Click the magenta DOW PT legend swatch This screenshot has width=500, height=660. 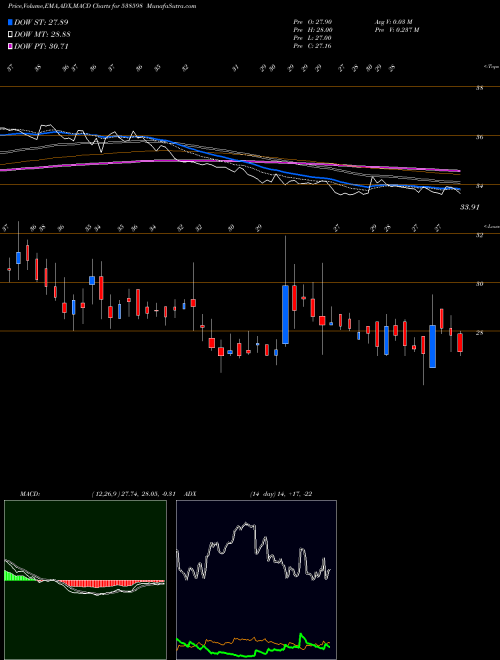[x=11, y=46]
